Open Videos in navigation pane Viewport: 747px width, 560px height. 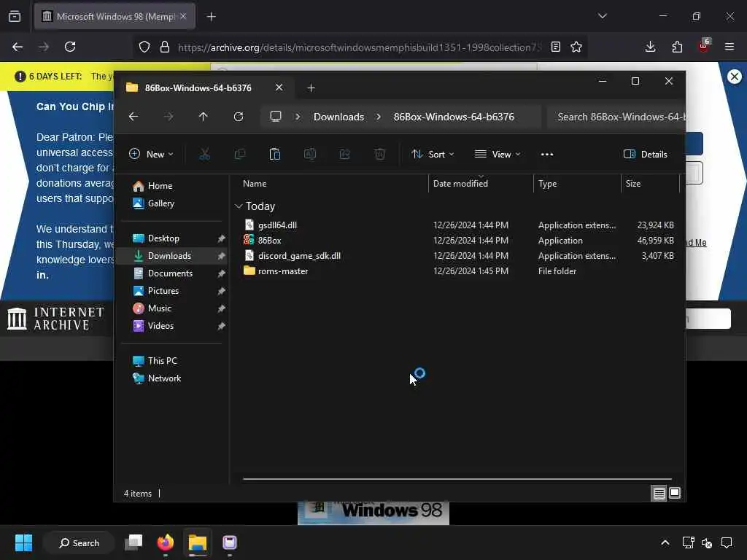coord(160,326)
